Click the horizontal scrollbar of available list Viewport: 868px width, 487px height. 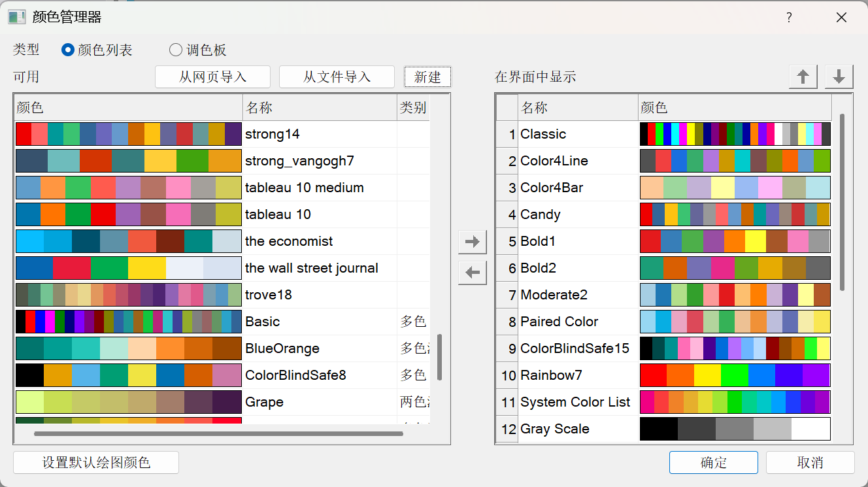pyautogui.click(x=218, y=433)
